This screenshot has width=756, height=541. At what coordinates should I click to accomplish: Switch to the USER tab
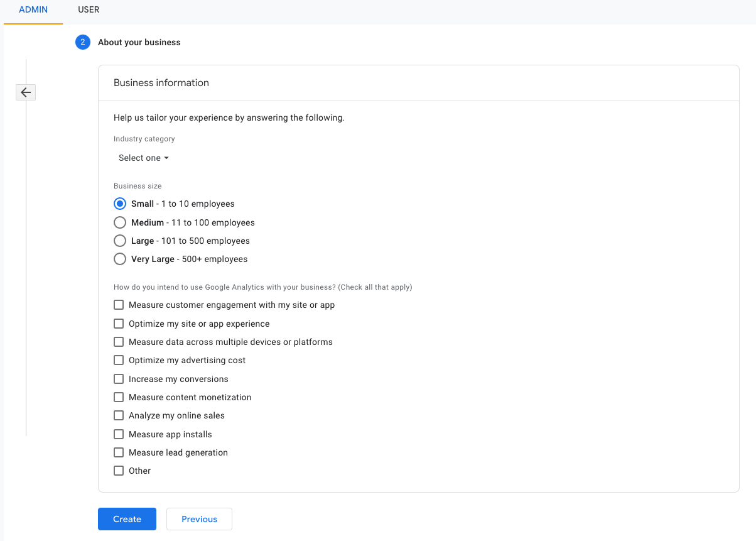(x=89, y=10)
